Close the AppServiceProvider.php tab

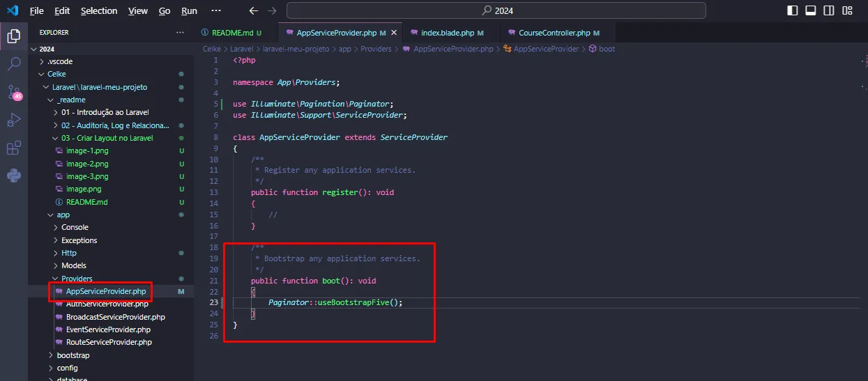coord(394,33)
